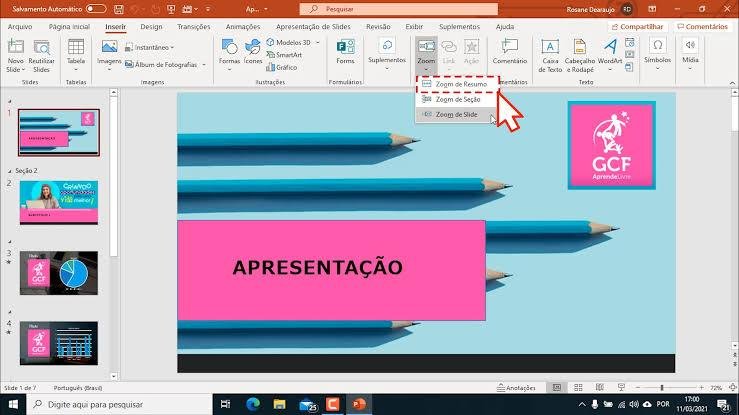Click the zoom slider in status bar
Image resolution: width=739 pixels, height=415 pixels.
point(662,387)
